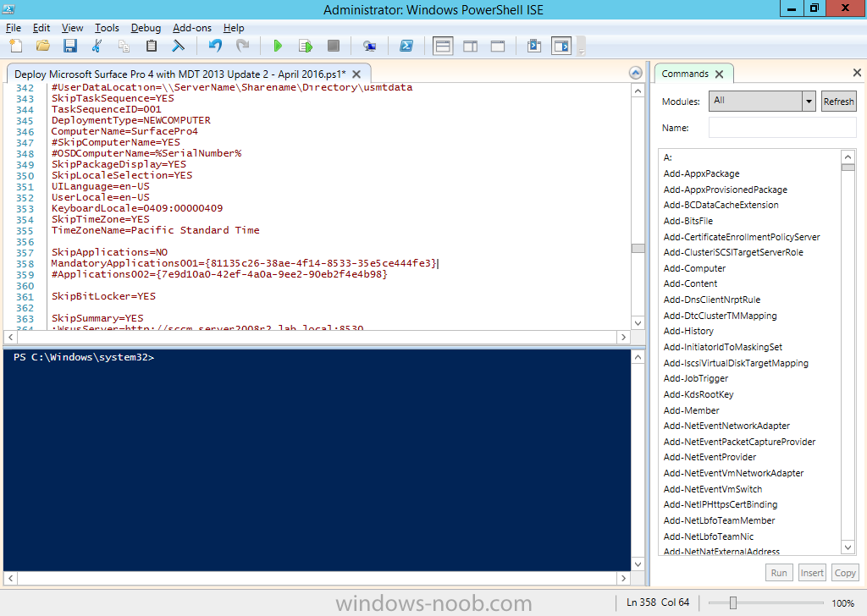Create a new script with New icon
Screen dimensions: 867x616
[16, 46]
